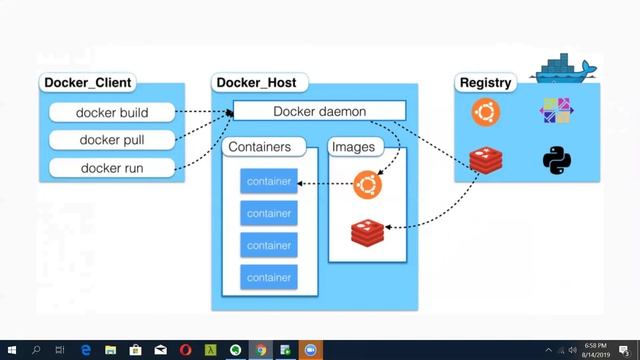640x360 pixels.
Task: Click the 'docker build' command box
Action: pyautogui.click(x=112, y=112)
